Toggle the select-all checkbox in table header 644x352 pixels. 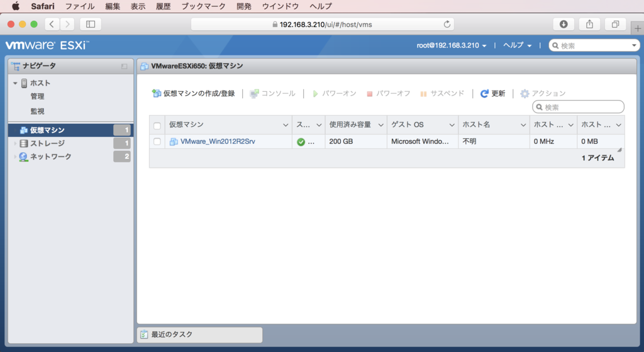[x=157, y=126]
